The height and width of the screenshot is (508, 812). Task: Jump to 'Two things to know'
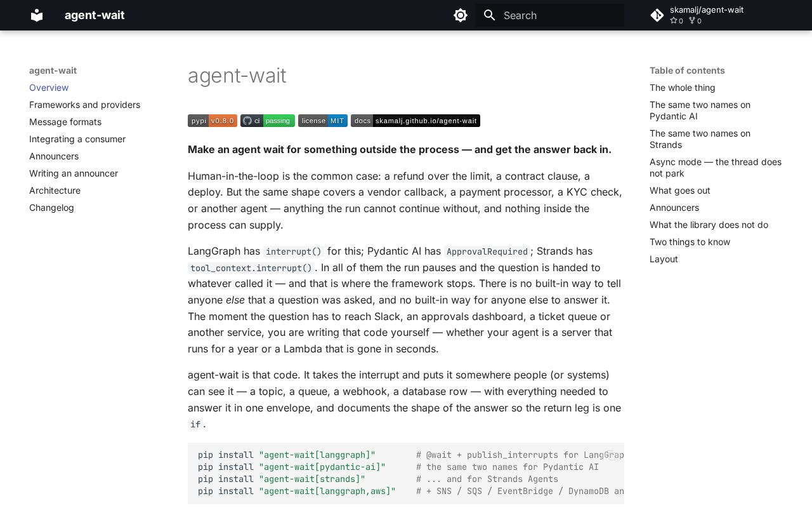tap(690, 242)
